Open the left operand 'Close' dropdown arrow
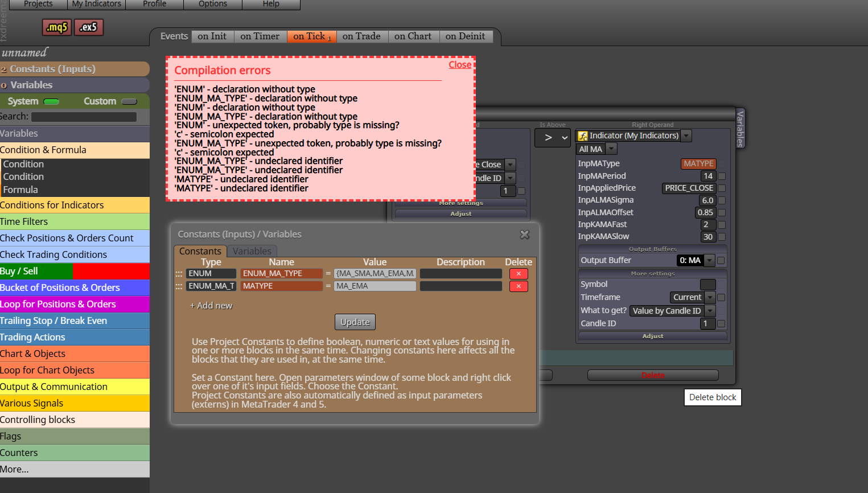The image size is (868, 493). click(x=510, y=165)
